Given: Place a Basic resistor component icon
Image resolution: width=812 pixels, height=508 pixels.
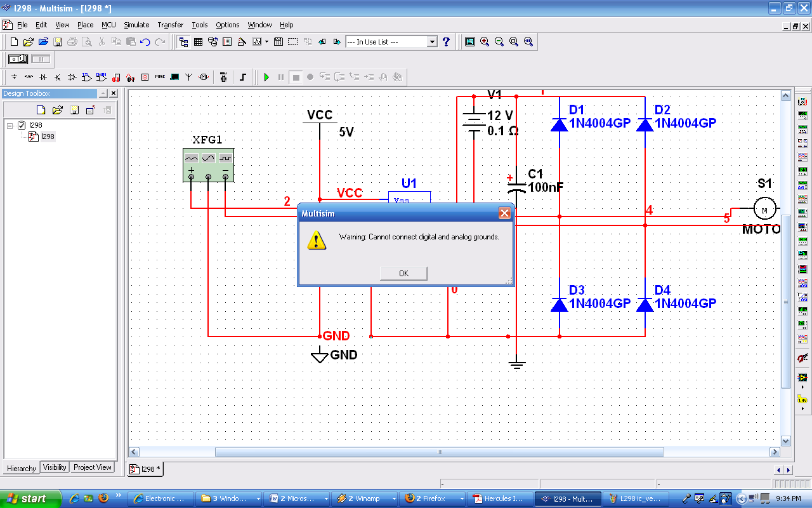Looking at the screenshot, I should (29, 77).
